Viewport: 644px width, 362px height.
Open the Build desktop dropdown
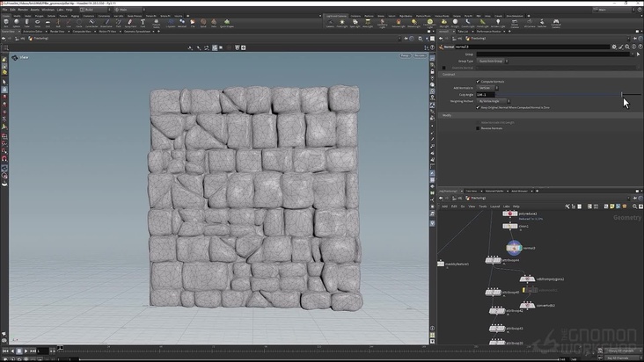95,10
